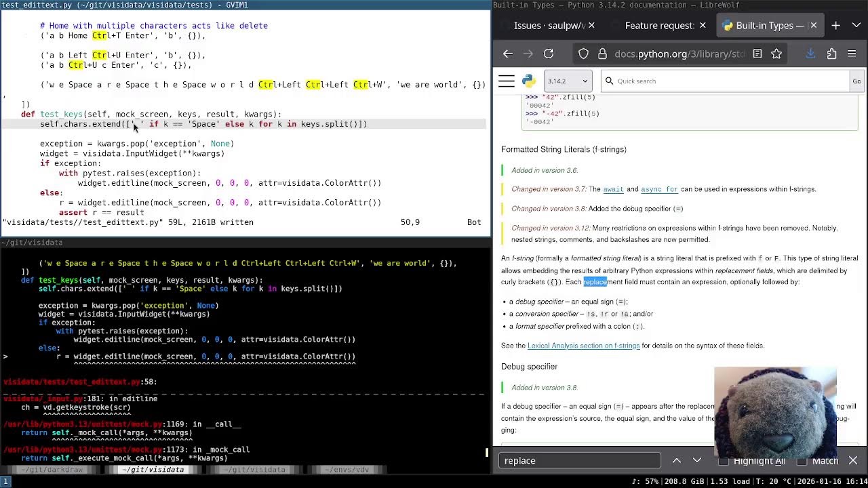Viewport: 868px width, 488px height.
Task: Open the Lexical Analysis section on f-strings link
Action: [584, 346]
